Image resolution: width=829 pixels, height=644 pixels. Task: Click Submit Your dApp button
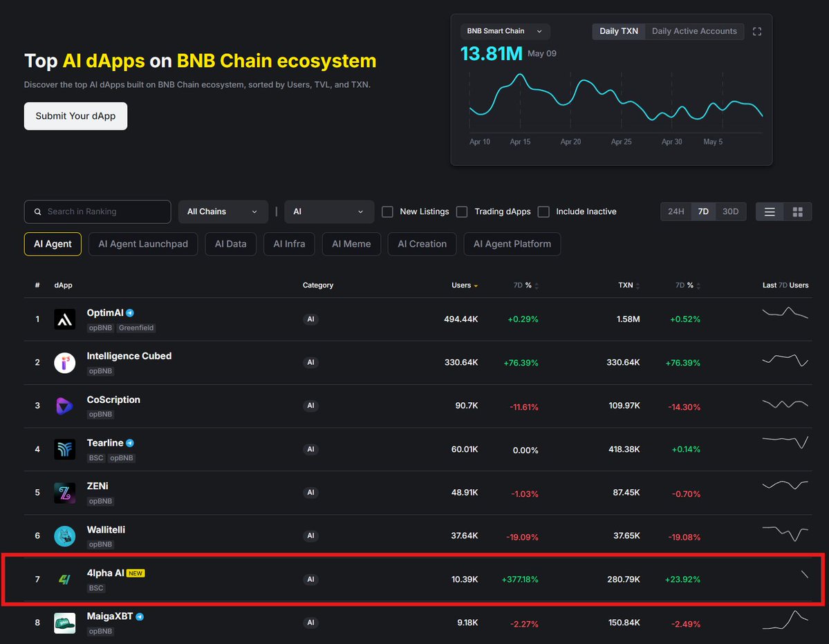(75, 116)
